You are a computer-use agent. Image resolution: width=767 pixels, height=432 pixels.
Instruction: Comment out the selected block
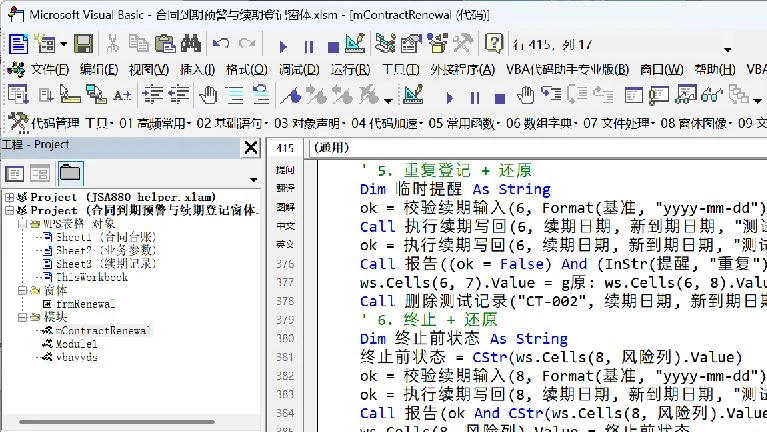click(x=235, y=94)
